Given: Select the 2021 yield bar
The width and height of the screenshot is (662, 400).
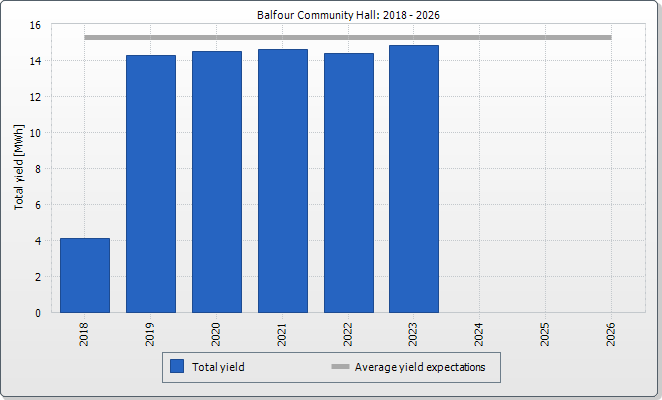Looking at the screenshot, I should pyautogui.click(x=282, y=181).
